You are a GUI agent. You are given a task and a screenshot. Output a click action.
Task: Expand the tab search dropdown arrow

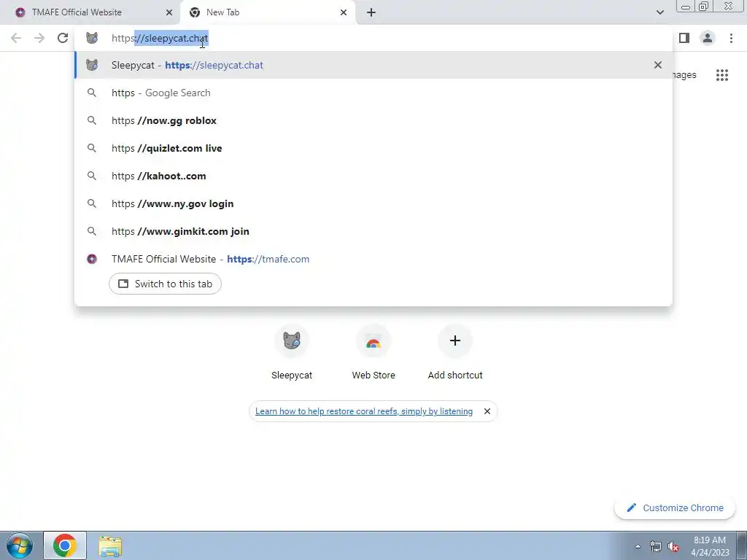pos(659,12)
